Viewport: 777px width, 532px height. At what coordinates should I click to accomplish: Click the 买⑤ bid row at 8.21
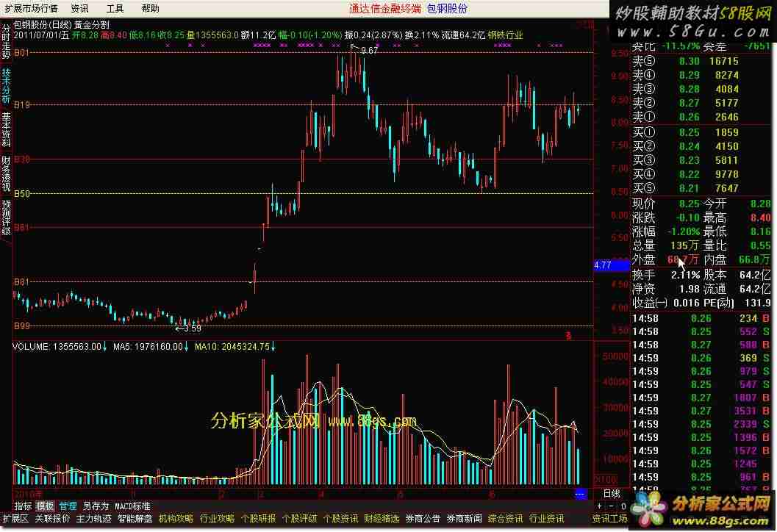pos(701,188)
